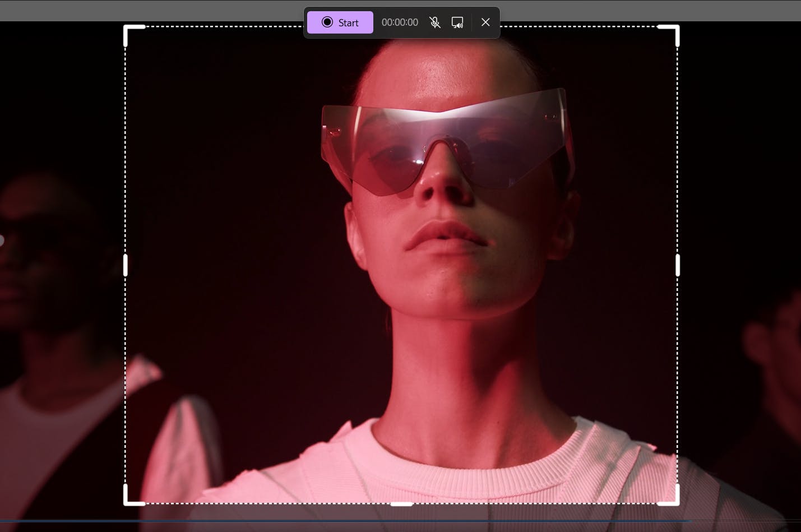The width and height of the screenshot is (801, 532).
Task: Start the screen recording
Action: pyautogui.click(x=340, y=22)
